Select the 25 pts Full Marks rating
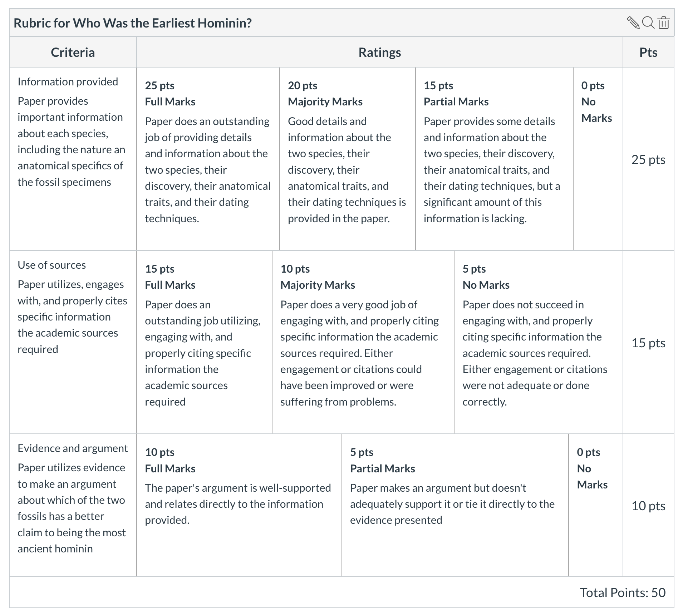683x616 pixels. (x=208, y=159)
